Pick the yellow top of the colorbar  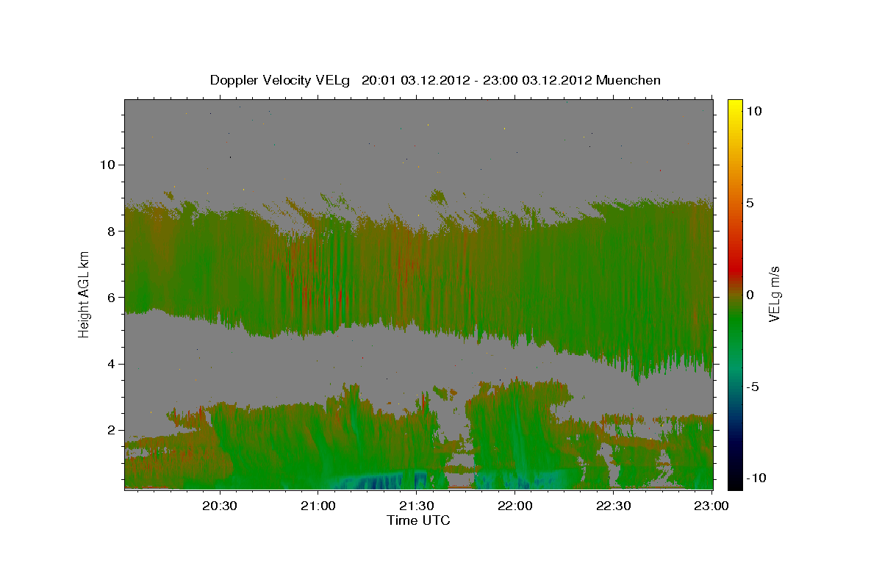[x=735, y=105]
